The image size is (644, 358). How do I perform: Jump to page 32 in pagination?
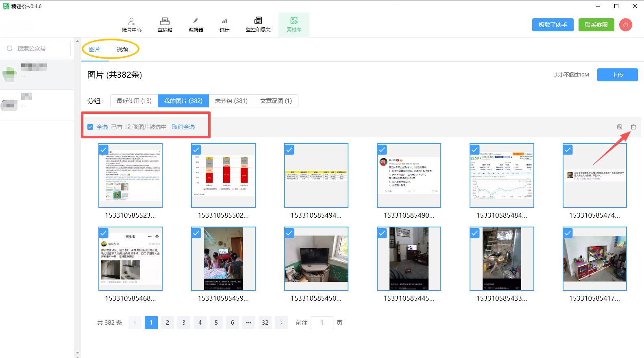coord(265,323)
